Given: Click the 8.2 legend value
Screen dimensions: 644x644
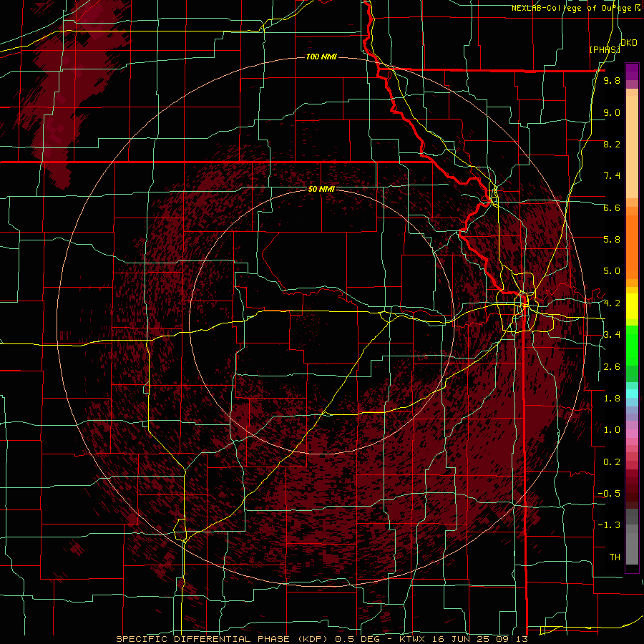Looking at the screenshot, I should click(x=612, y=145).
